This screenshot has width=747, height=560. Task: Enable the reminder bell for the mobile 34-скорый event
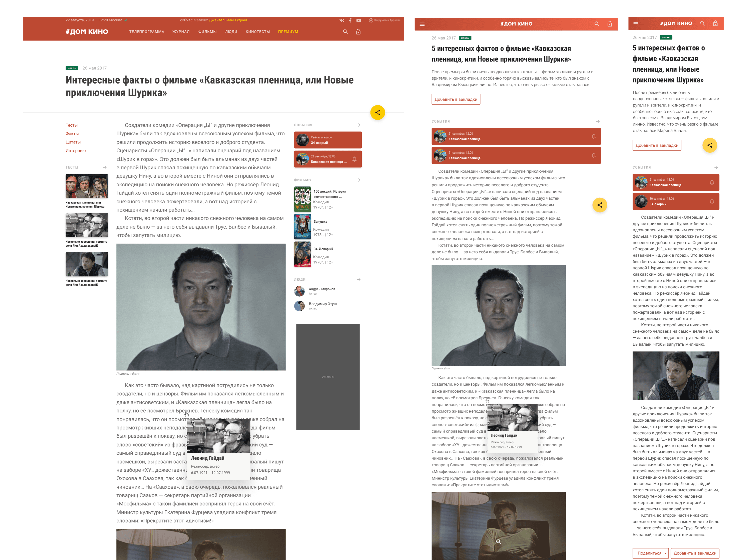[x=712, y=201]
